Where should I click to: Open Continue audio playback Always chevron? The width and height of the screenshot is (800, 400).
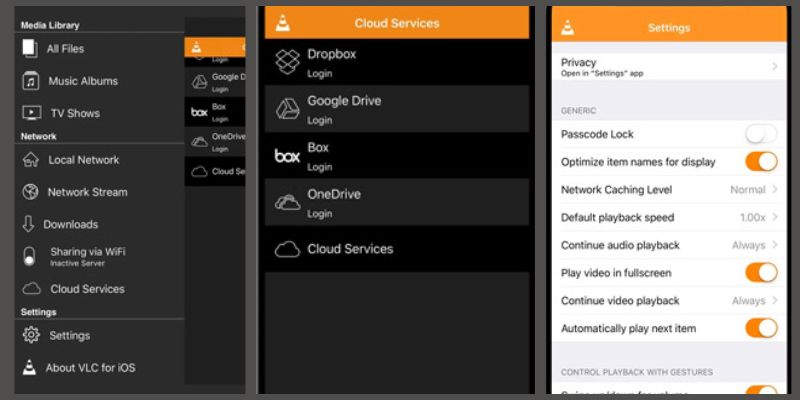pos(774,245)
